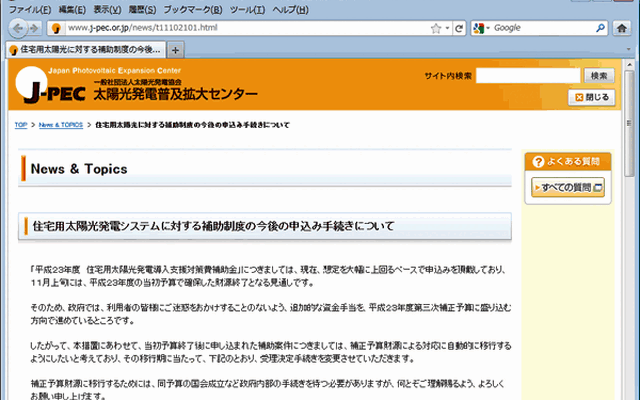Click the vertical scrollbar thumb
This screenshot has height=400, width=640.
pos(629,123)
